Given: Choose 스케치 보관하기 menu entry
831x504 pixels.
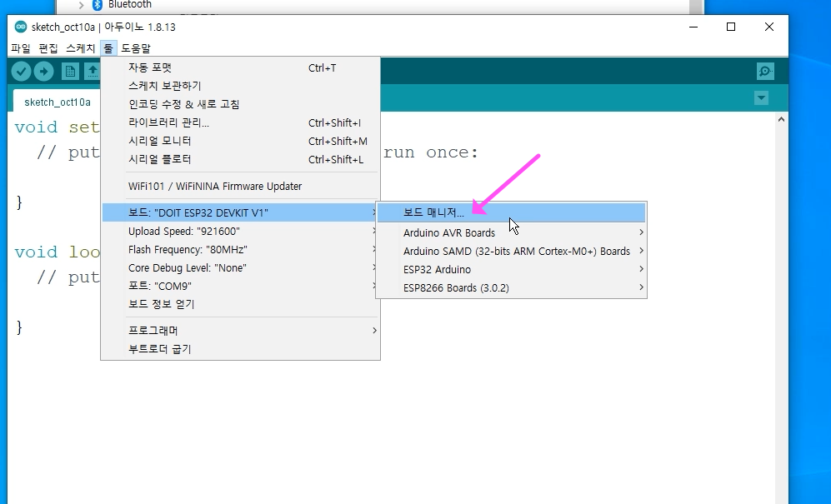Looking at the screenshot, I should coord(241,86).
